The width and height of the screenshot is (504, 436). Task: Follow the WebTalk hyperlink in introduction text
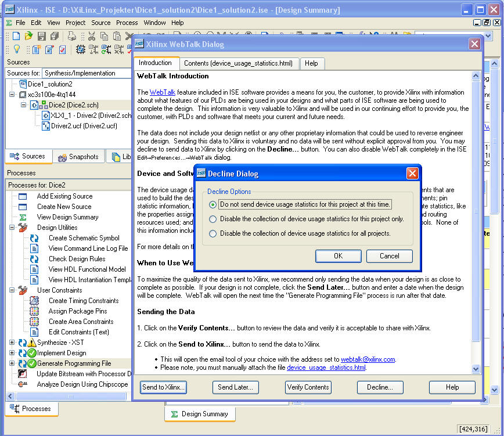163,92
